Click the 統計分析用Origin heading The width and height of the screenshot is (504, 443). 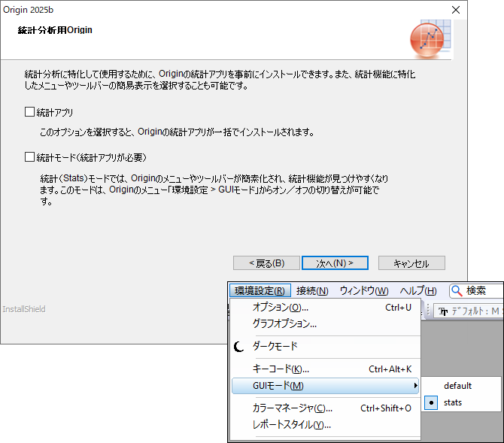[x=55, y=30]
